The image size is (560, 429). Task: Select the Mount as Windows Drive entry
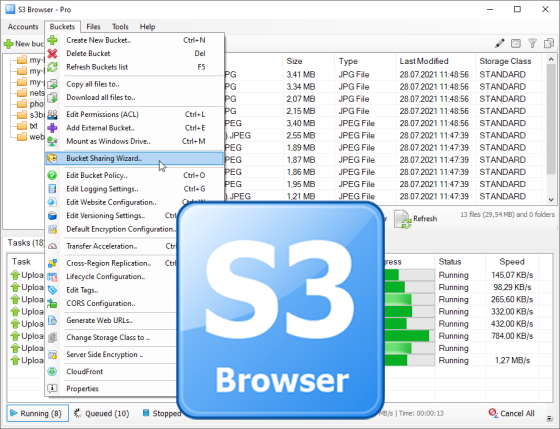point(135,141)
